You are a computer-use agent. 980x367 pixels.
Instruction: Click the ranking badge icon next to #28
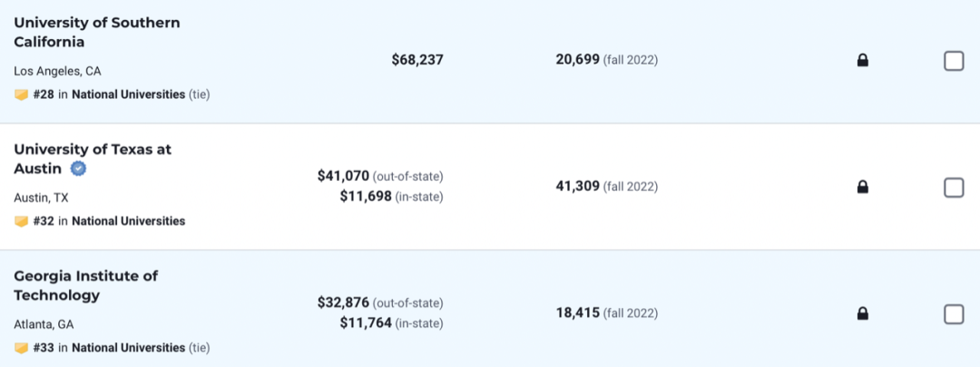pos(21,94)
